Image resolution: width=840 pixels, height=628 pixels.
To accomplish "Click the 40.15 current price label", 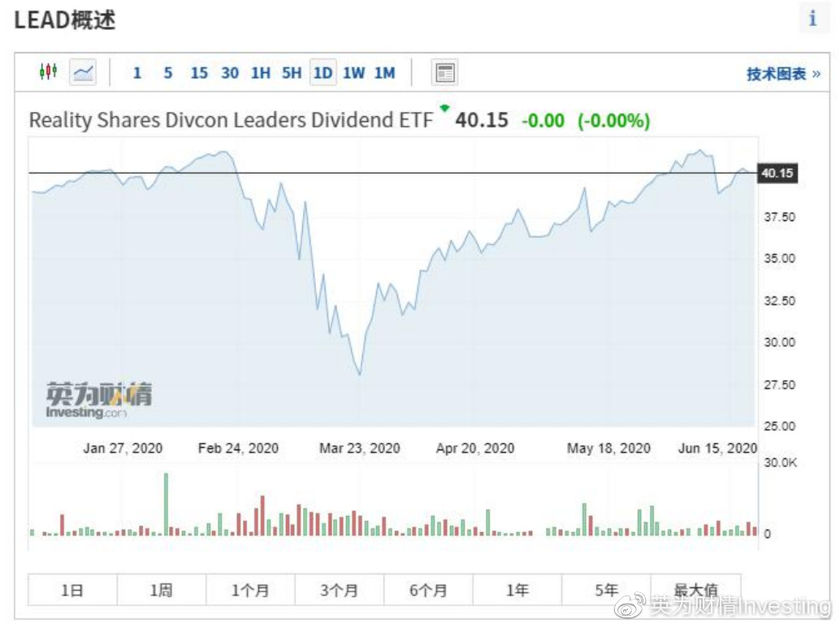I will point(777,173).
